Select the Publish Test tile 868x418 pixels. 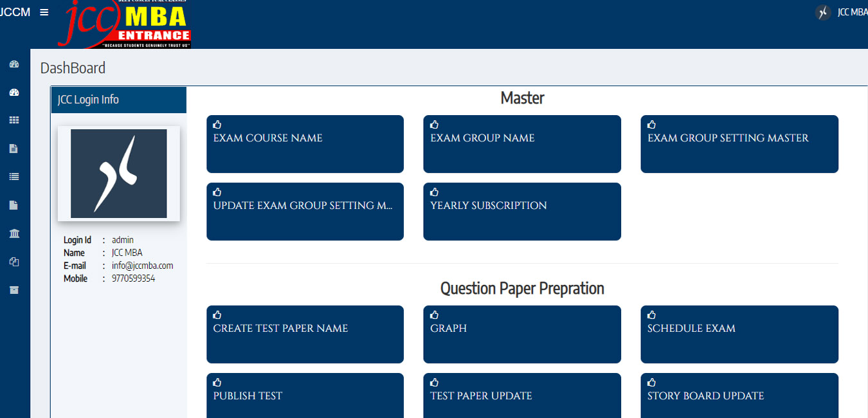(x=305, y=395)
